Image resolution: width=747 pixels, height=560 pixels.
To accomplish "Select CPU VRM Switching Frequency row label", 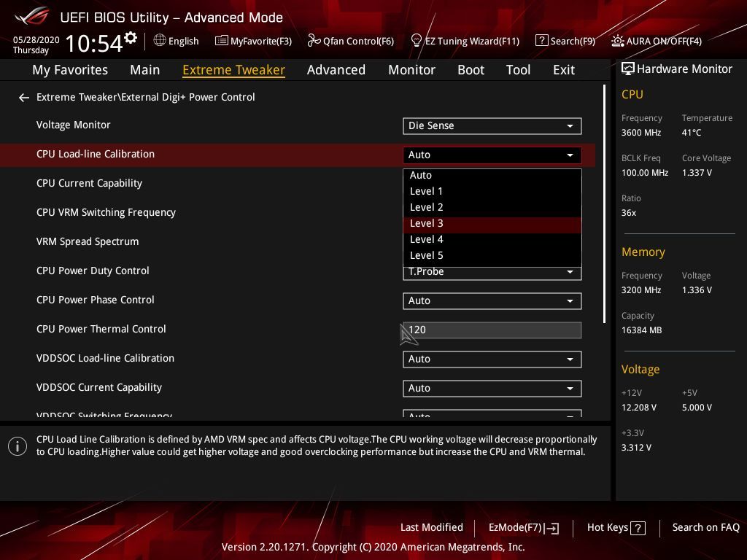I will tap(106, 212).
